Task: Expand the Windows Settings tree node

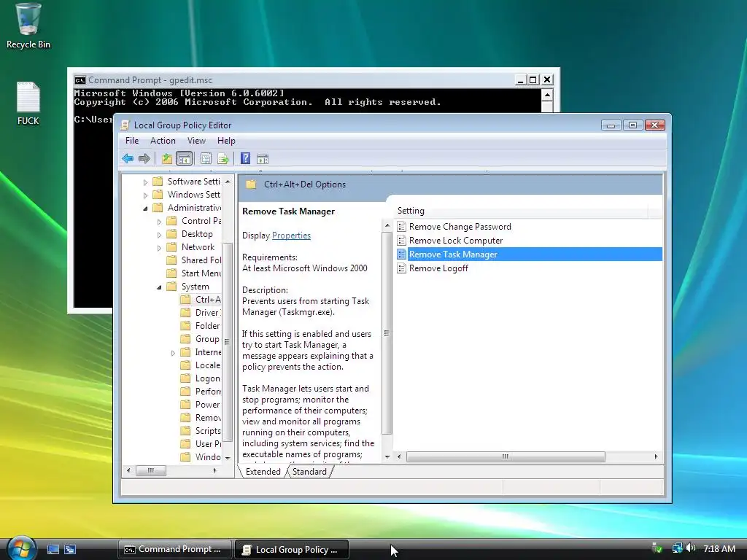Action: pyautogui.click(x=145, y=195)
